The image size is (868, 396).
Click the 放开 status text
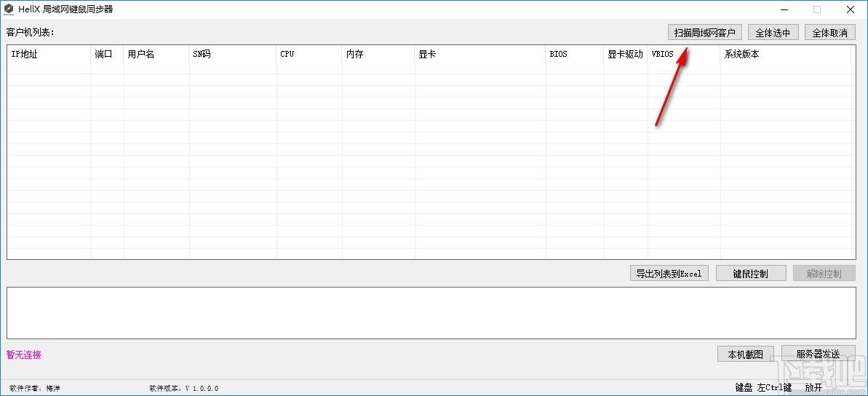tap(813, 388)
